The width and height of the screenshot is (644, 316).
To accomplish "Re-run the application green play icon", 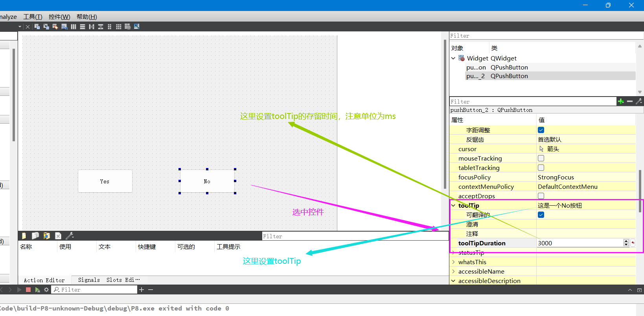I will [37, 290].
